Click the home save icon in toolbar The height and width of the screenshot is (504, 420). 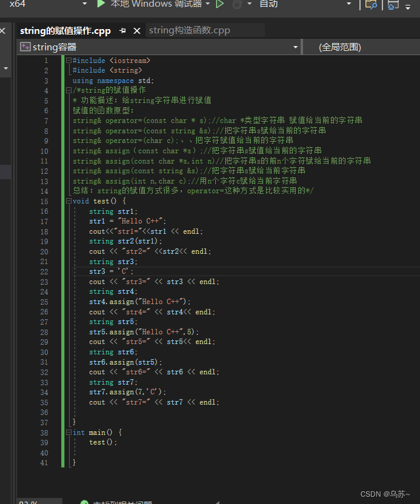tap(393, 4)
